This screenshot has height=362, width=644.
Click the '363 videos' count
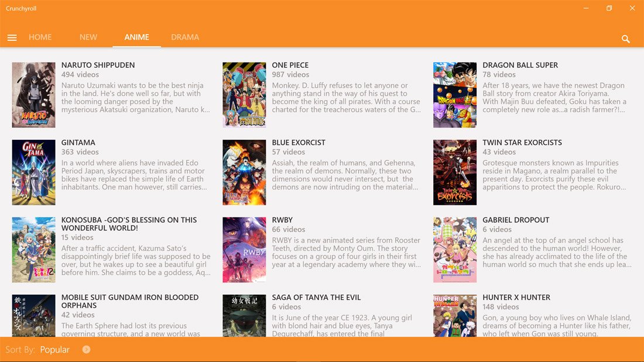(80, 152)
